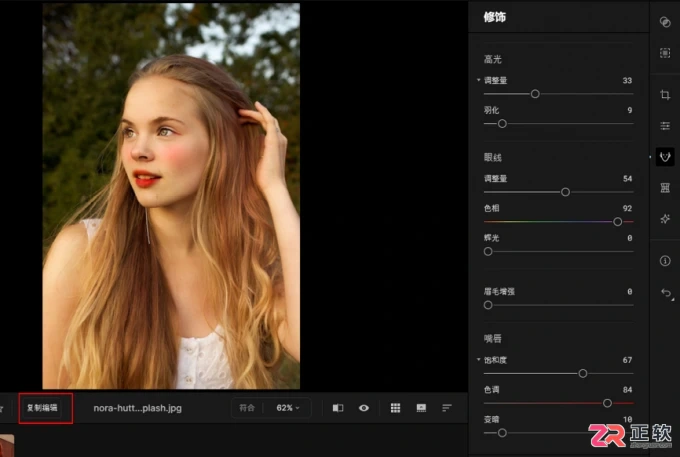Open the Professional tools grid icon
This screenshot has height=457, width=680.
pos(665,188)
